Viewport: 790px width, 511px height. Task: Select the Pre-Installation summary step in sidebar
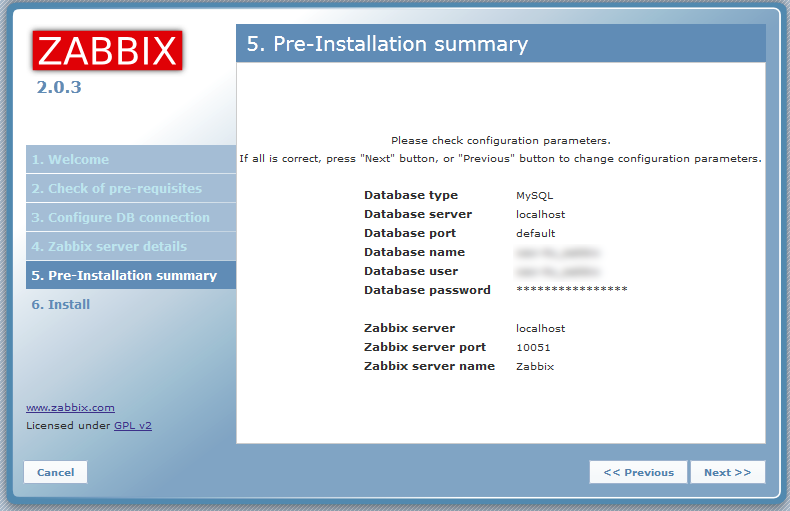(124, 276)
